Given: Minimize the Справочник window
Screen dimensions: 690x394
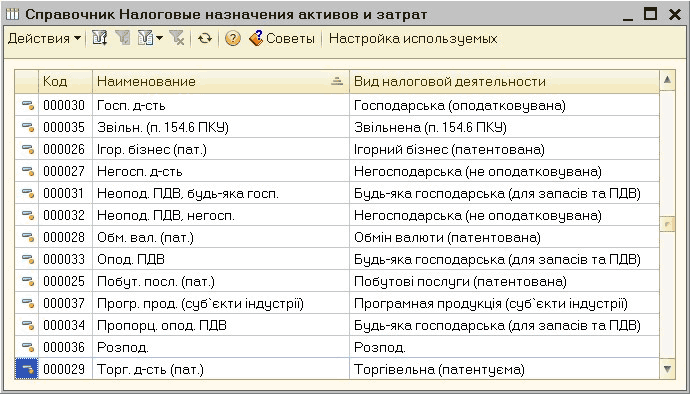Looking at the screenshot, I should tap(628, 15).
